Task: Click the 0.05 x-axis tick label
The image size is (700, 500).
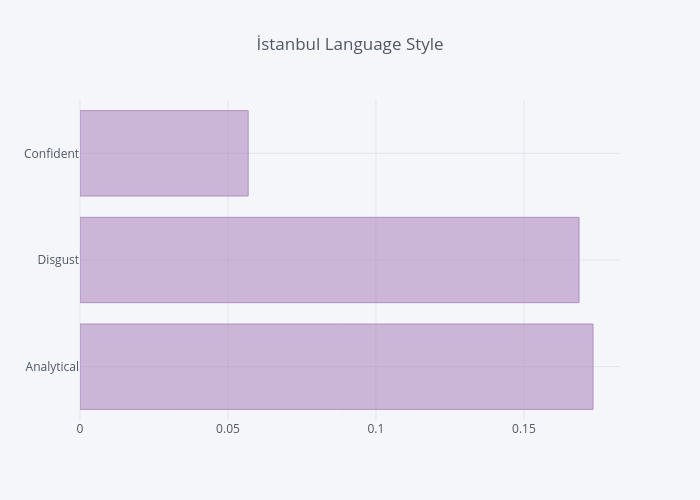Action: 228,429
